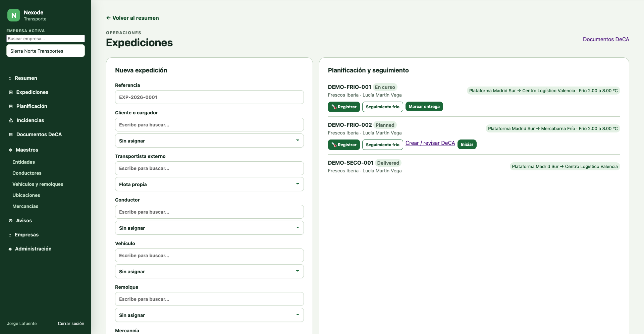The height and width of the screenshot is (334, 644).
Task: Click the Resumen home icon in sidebar
Action: point(10,78)
